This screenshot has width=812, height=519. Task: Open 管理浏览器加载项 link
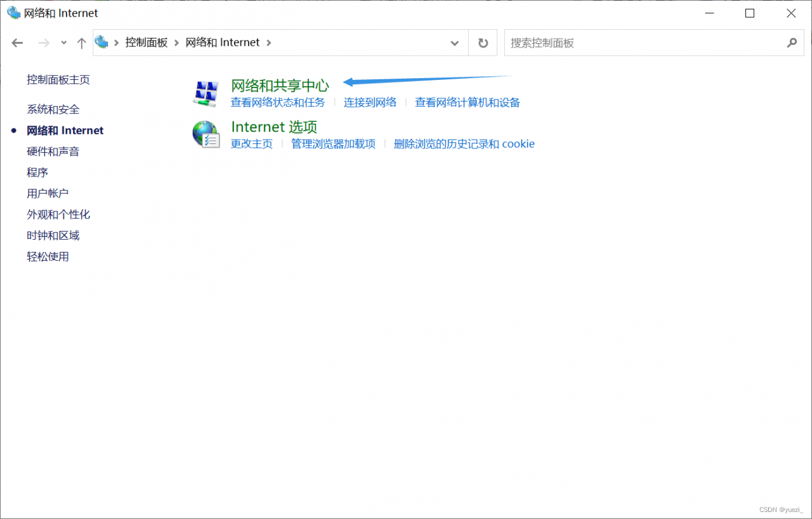pyautogui.click(x=333, y=144)
